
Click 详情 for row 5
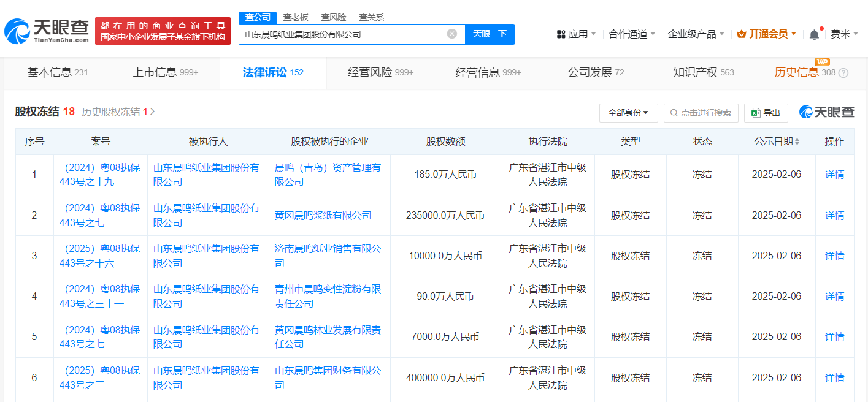click(834, 336)
